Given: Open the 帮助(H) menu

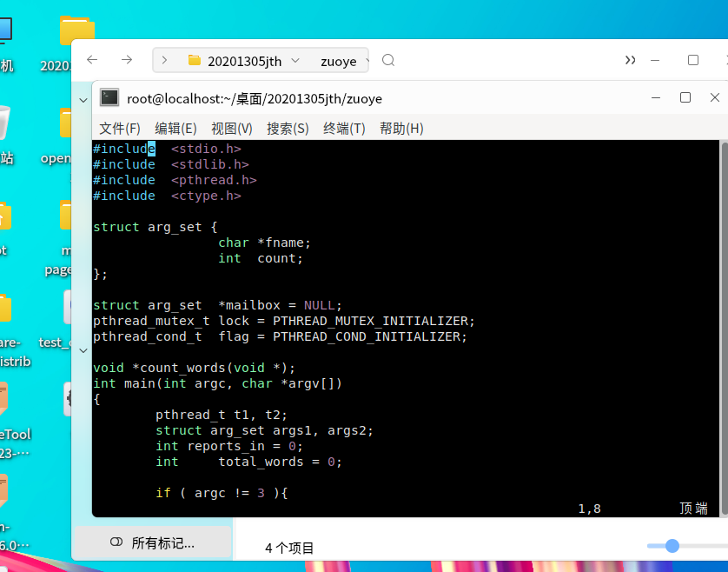Looking at the screenshot, I should click(x=401, y=129).
